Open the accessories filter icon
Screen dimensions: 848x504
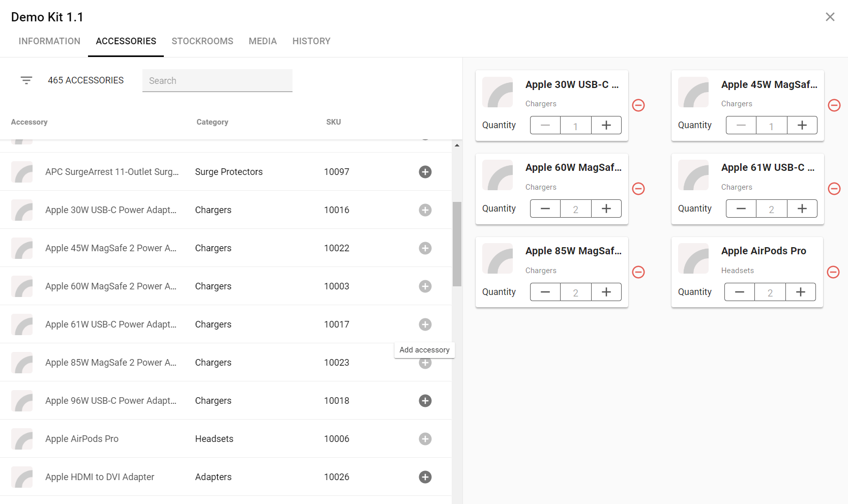coord(26,80)
